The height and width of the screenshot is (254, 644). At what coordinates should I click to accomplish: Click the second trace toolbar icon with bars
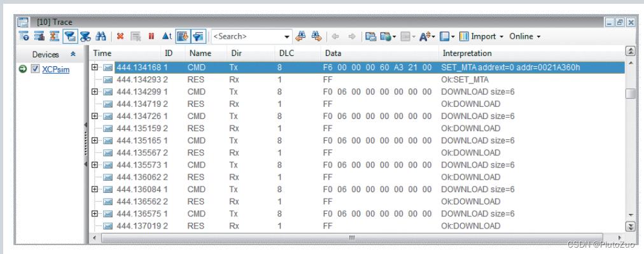pos(39,36)
